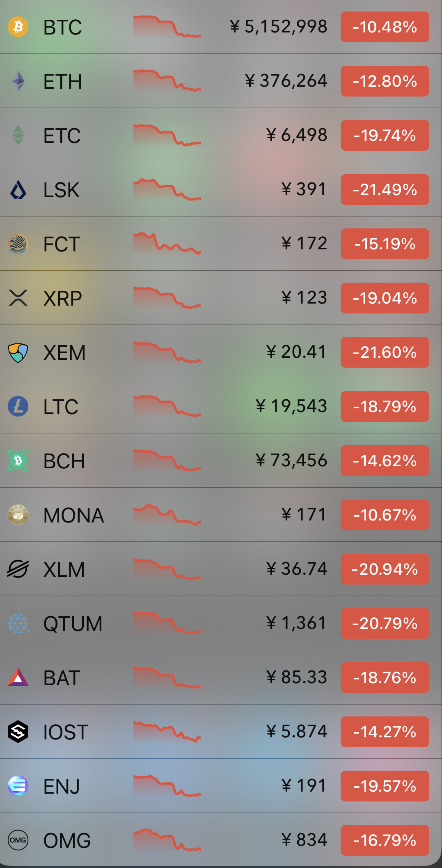Tap the Bitcoin Cash BCH icon
This screenshot has height=868, width=442.
(18, 461)
